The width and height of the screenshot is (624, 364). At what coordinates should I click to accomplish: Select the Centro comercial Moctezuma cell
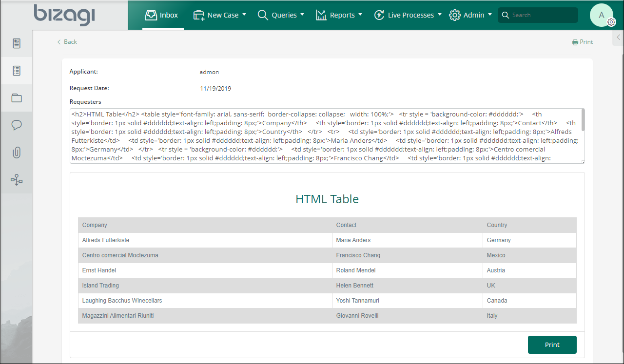pyautogui.click(x=205, y=255)
